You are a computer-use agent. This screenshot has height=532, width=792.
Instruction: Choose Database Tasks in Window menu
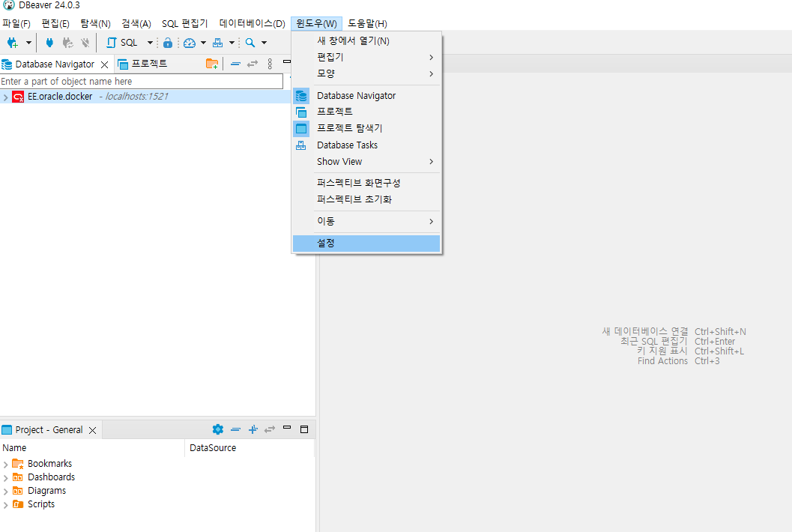point(366,145)
